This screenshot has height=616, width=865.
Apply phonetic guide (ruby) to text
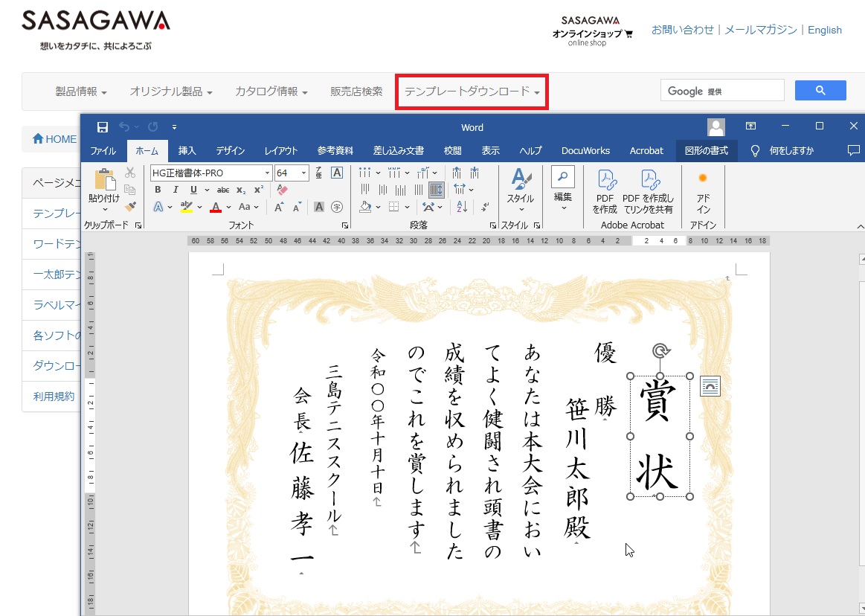tap(319, 173)
